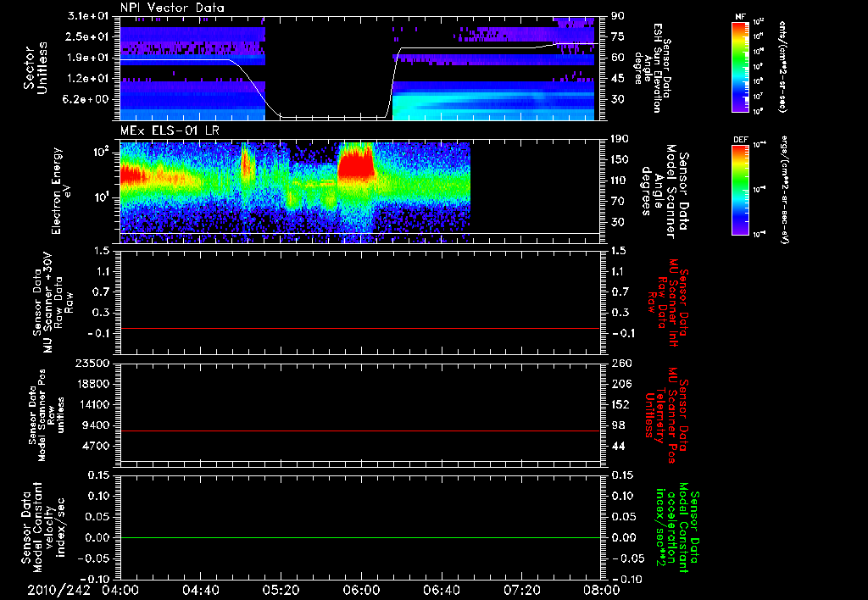This screenshot has width=868, height=600.
Task: Click the black data gap in NPI panel
Action: tap(329, 66)
